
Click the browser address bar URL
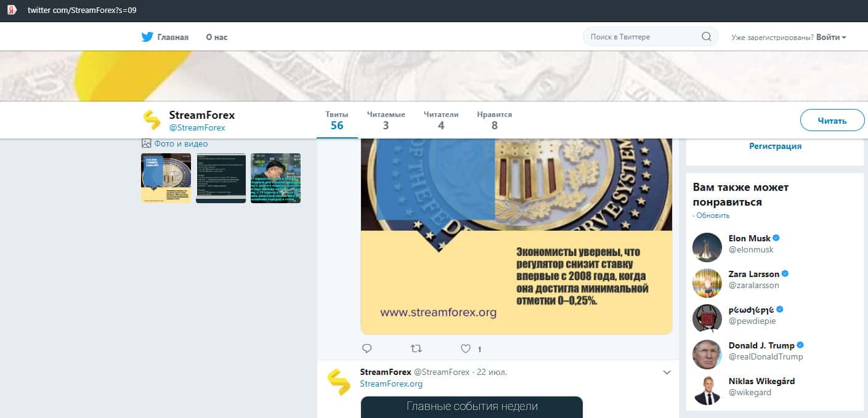(82, 10)
